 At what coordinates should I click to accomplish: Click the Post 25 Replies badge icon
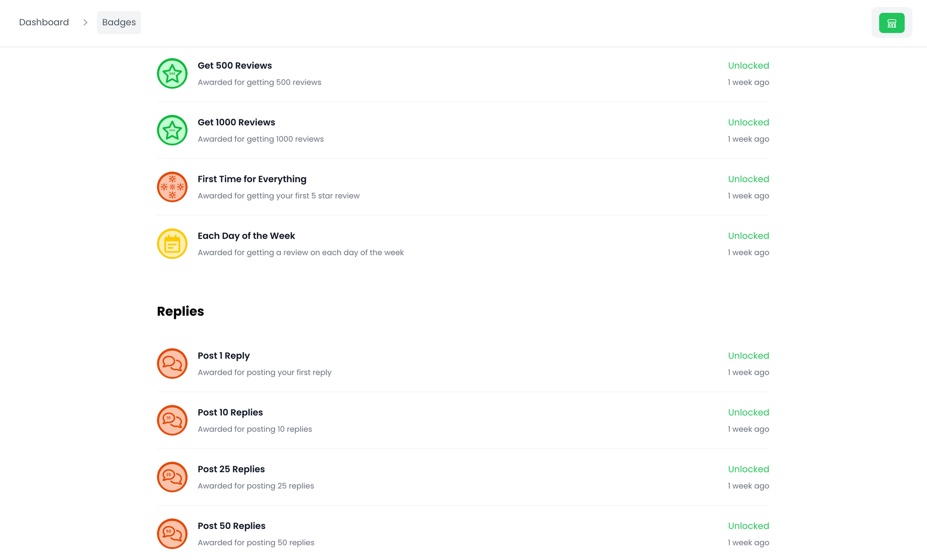(x=172, y=477)
